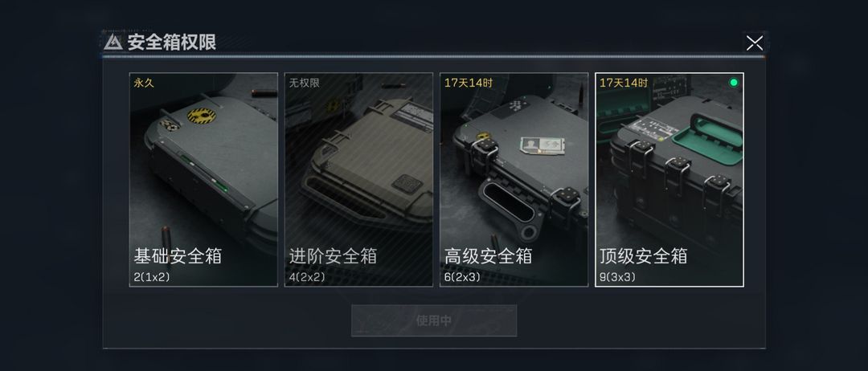Close the 安全箱权限 dialog

click(754, 43)
